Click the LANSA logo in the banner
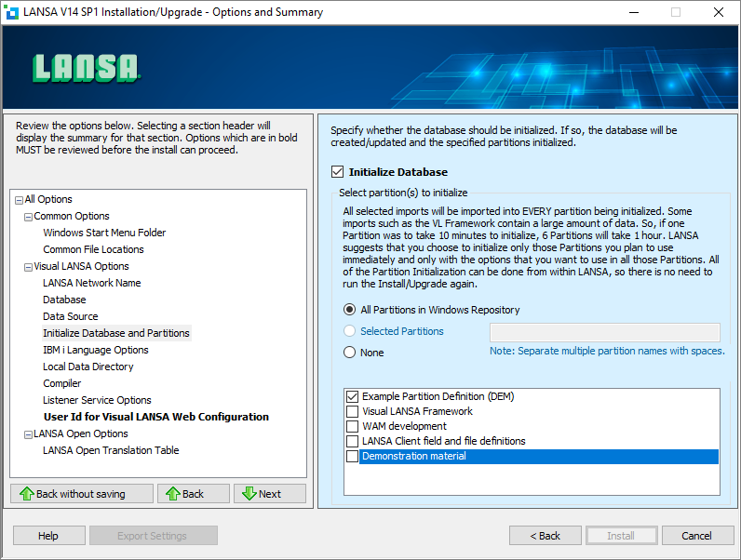 coord(86,69)
